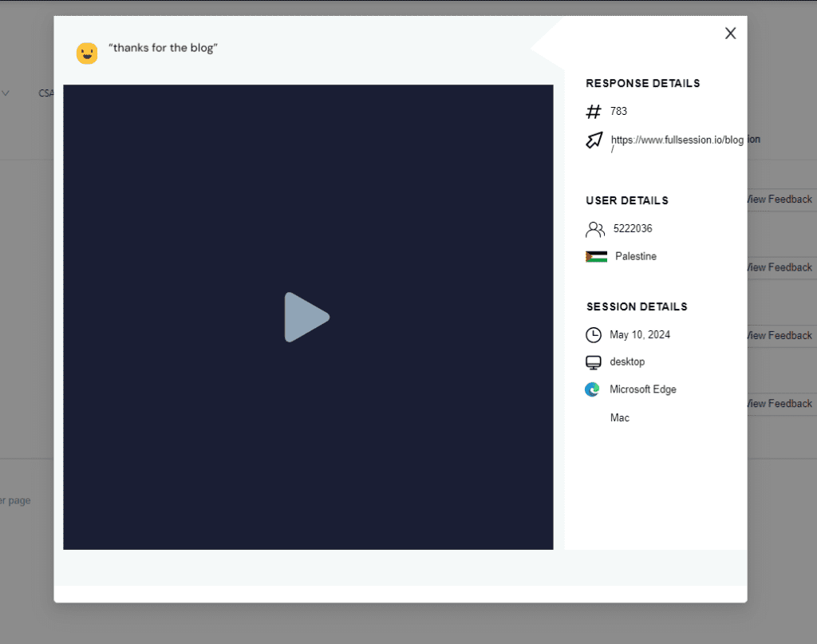The width and height of the screenshot is (817, 644).
Task: Click the Response Details heading
Action: (642, 84)
